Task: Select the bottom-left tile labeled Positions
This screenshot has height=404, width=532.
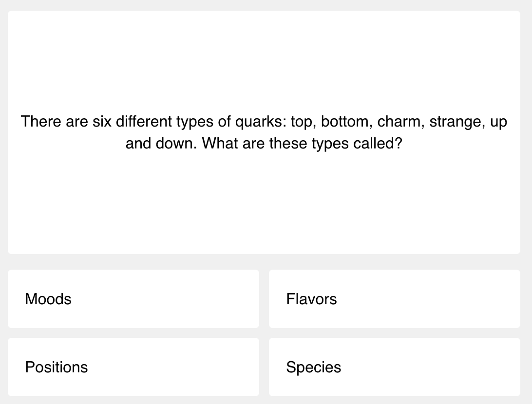Action: [x=133, y=367]
